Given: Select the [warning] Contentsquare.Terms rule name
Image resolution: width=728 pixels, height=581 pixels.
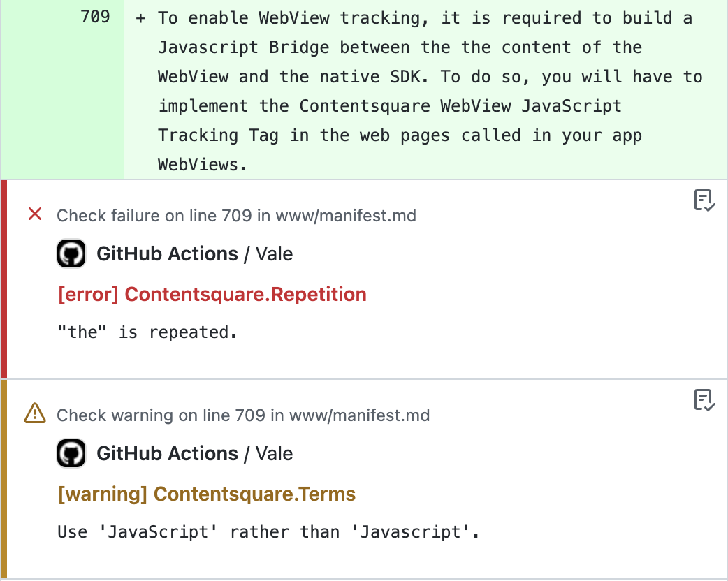Looking at the screenshot, I should 205,494.
